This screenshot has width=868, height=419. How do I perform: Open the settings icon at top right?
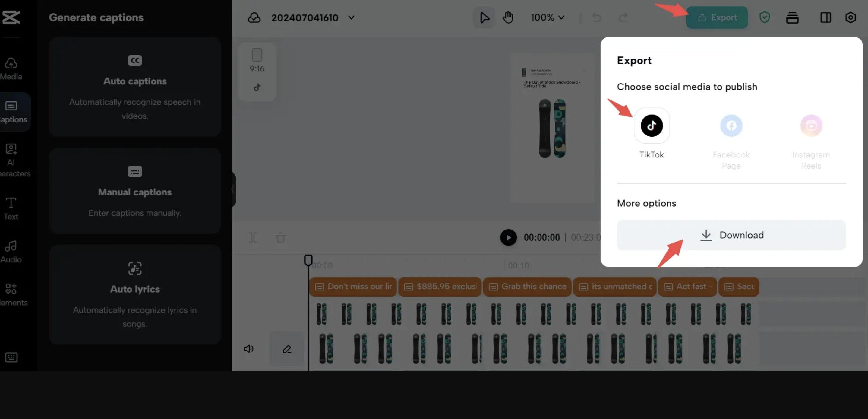tap(851, 17)
